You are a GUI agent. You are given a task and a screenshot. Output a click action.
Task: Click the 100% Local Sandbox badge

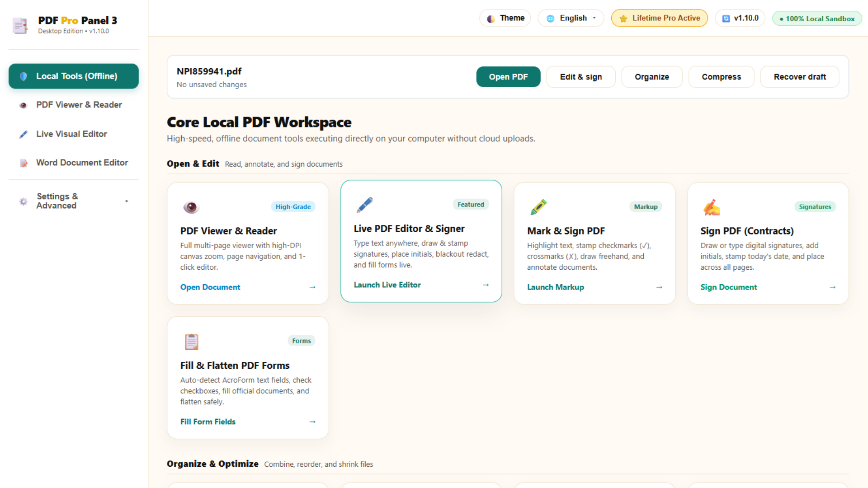(817, 19)
